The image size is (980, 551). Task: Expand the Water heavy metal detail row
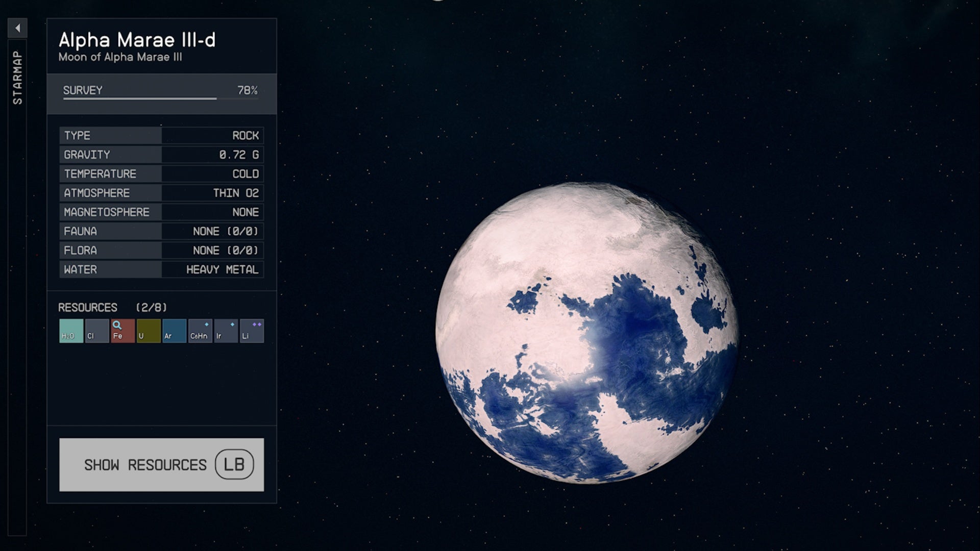pyautogui.click(x=161, y=269)
